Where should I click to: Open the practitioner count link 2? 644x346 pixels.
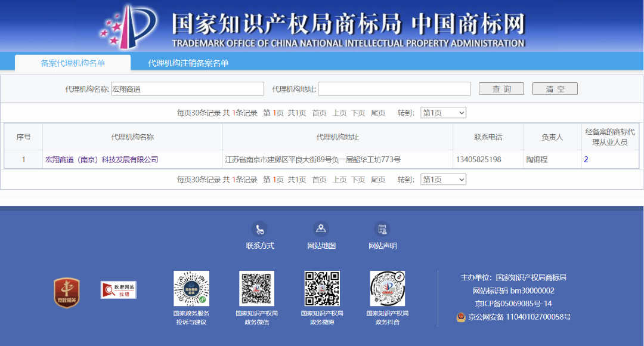click(x=586, y=159)
